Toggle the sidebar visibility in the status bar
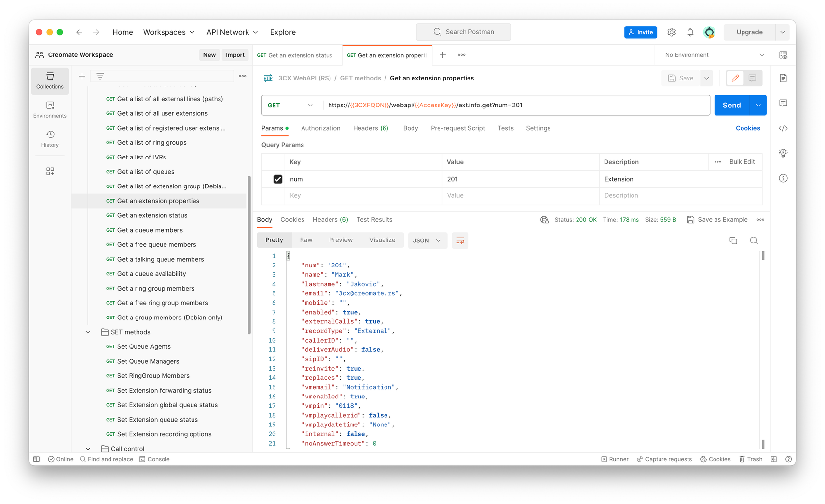The height and width of the screenshot is (504, 825). (36, 459)
